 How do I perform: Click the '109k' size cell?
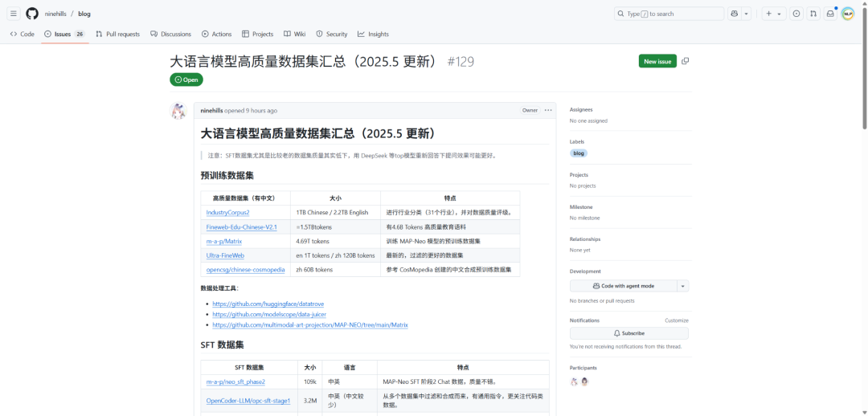coord(310,381)
